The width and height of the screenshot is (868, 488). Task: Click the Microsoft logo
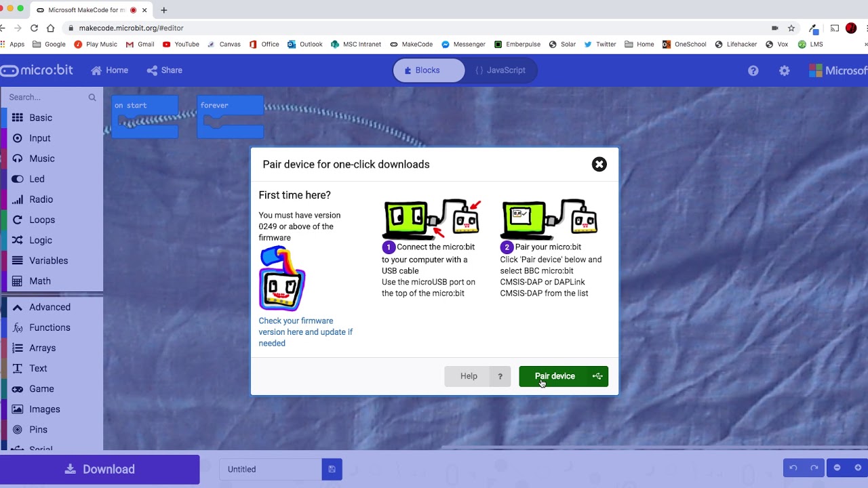coord(838,70)
